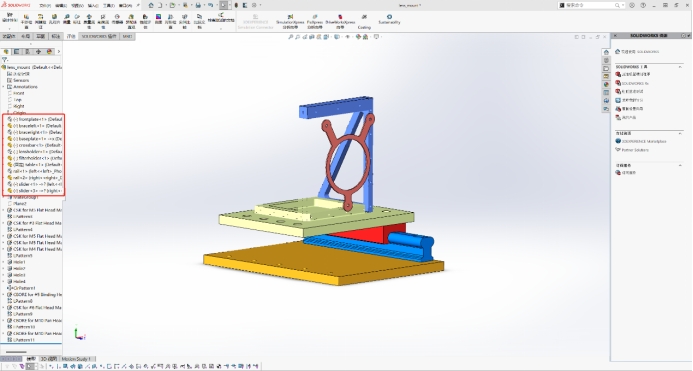Open the SimulationXpress analysis wizard
693x371 pixels.
[x=290, y=21]
